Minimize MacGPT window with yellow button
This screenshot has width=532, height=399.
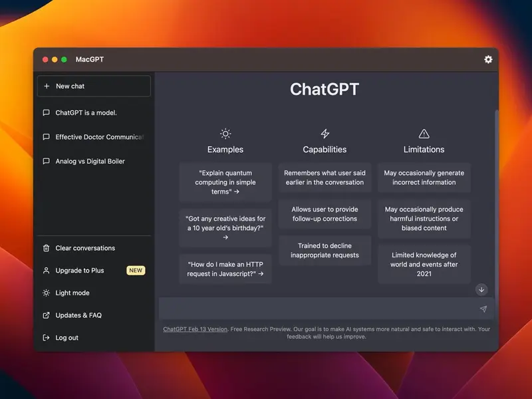point(55,60)
